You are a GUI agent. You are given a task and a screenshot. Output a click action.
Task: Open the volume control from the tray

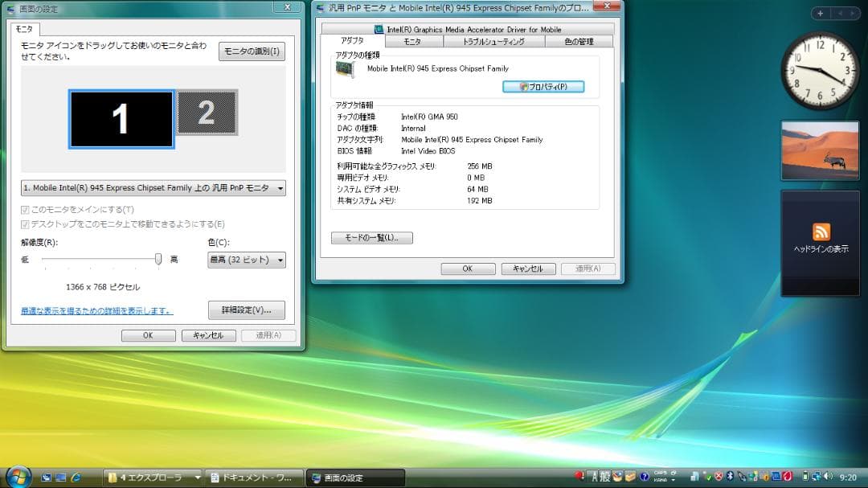pyautogui.click(x=828, y=476)
